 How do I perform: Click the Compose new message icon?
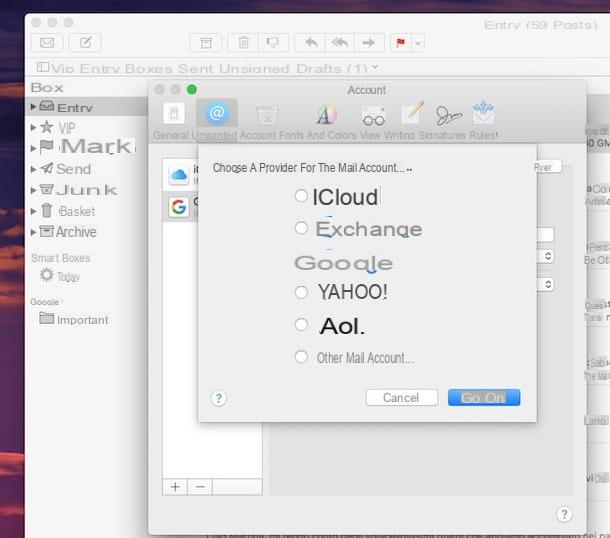[x=85, y=42]
